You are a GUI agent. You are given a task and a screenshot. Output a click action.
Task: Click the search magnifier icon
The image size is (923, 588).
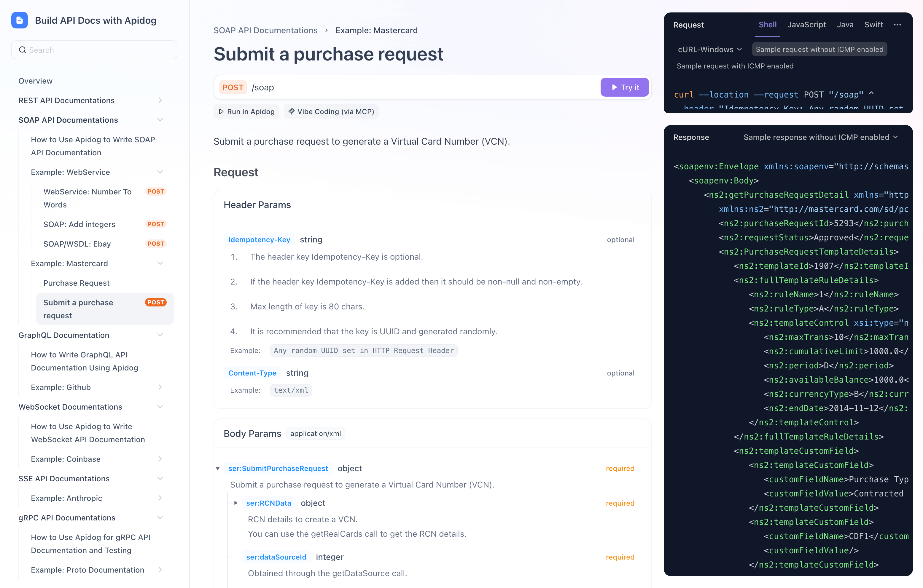(x=23, y=50)
